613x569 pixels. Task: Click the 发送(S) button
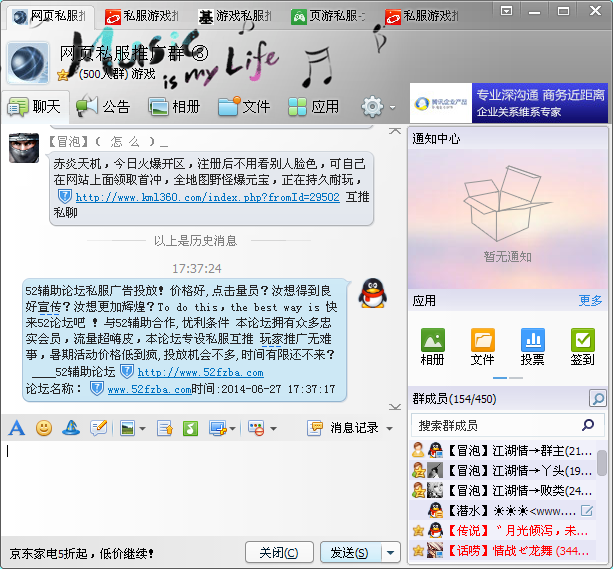(350, 553)
